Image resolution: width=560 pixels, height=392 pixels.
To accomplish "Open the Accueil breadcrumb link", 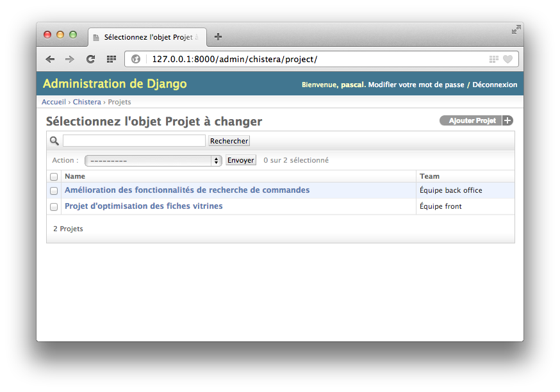I will [x=54, y=102].
